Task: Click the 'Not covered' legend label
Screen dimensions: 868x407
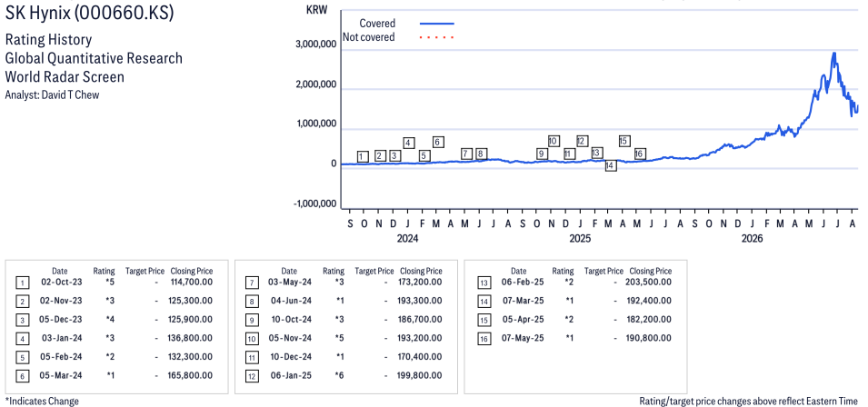Action: (x=369, y=37)
